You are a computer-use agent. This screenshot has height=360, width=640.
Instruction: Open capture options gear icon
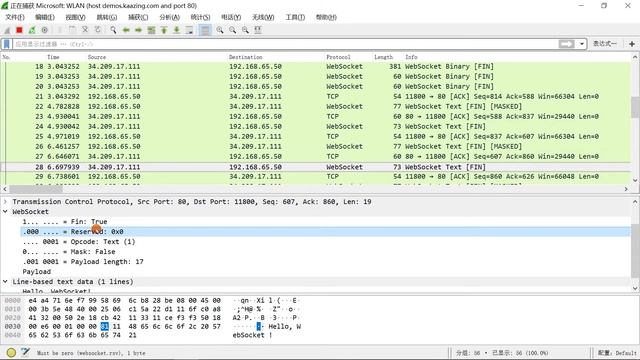coord(44,30)
